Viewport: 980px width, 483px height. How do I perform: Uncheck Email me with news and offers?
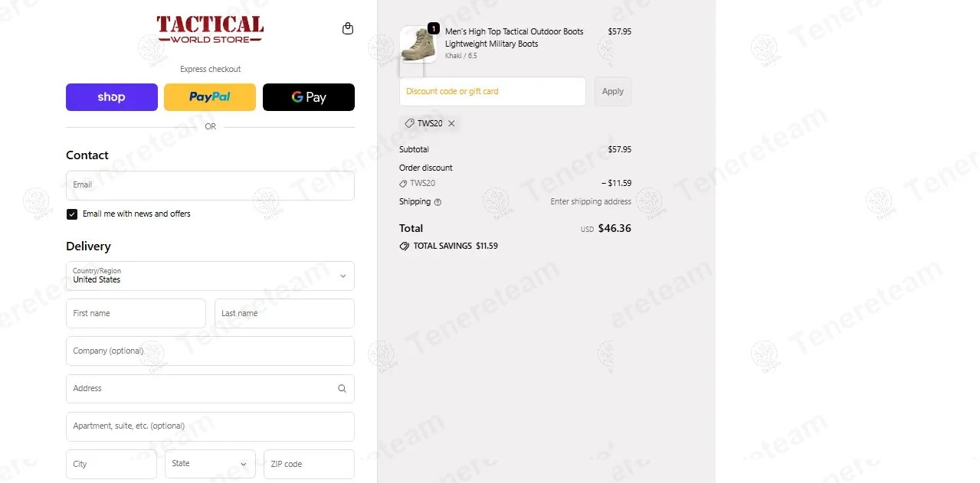[x=72, y=214]
